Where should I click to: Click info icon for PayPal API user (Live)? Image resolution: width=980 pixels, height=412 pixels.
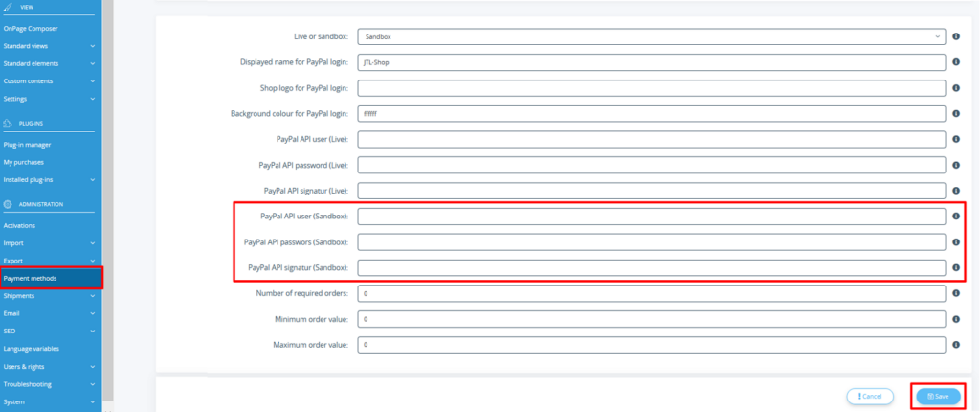click(956, 140)
